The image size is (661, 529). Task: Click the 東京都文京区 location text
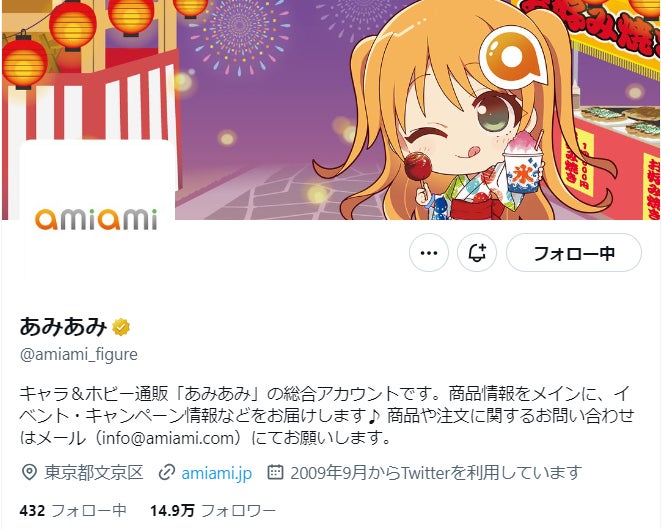point(94,473)
